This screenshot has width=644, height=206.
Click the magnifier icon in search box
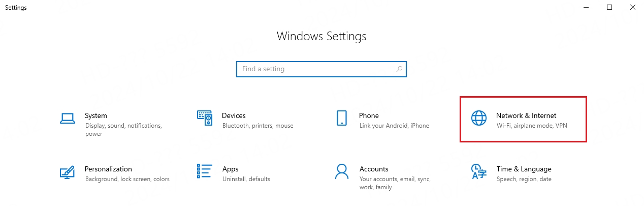(399, 69)
